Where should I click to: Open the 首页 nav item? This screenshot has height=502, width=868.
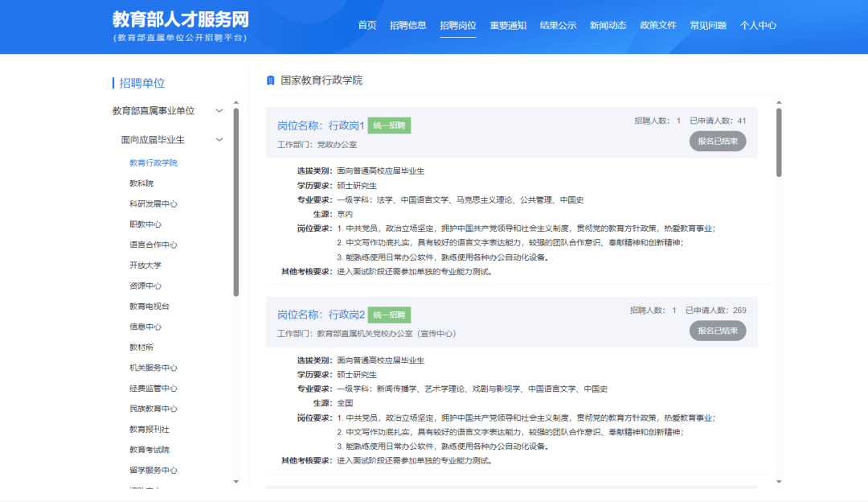point(367,26)
